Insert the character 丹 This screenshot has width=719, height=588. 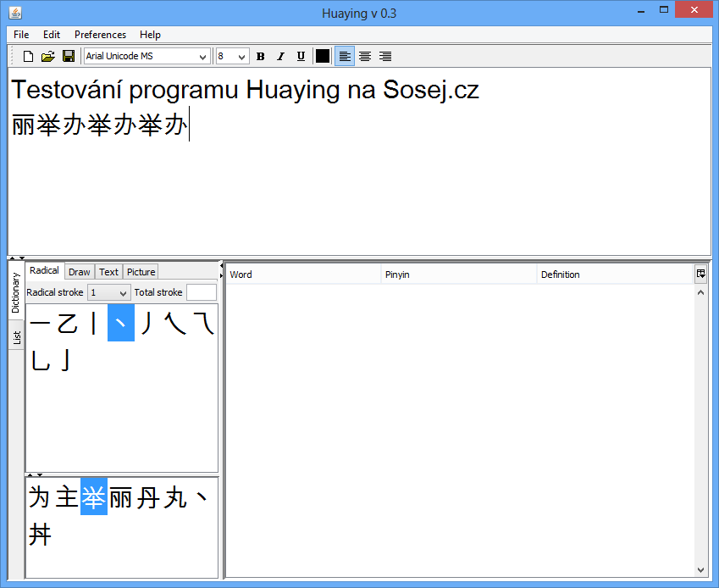click(147, 497)
